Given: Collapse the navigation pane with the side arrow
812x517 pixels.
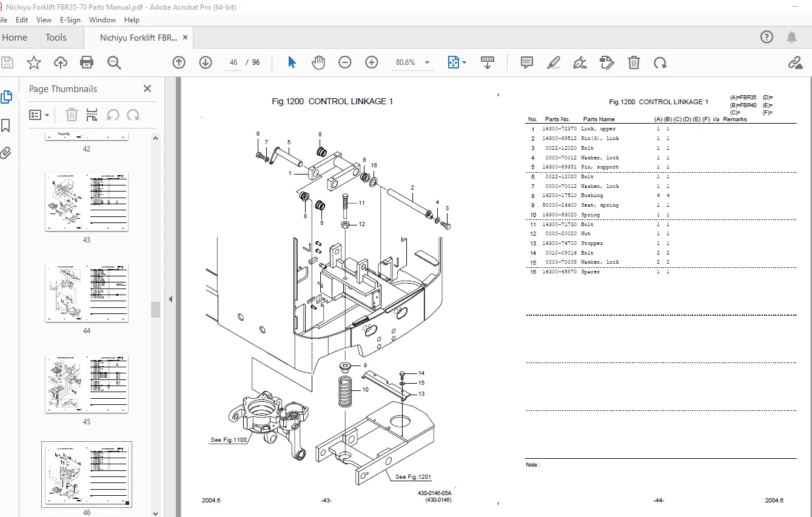Looking at the screenshot, I should 170,299.
